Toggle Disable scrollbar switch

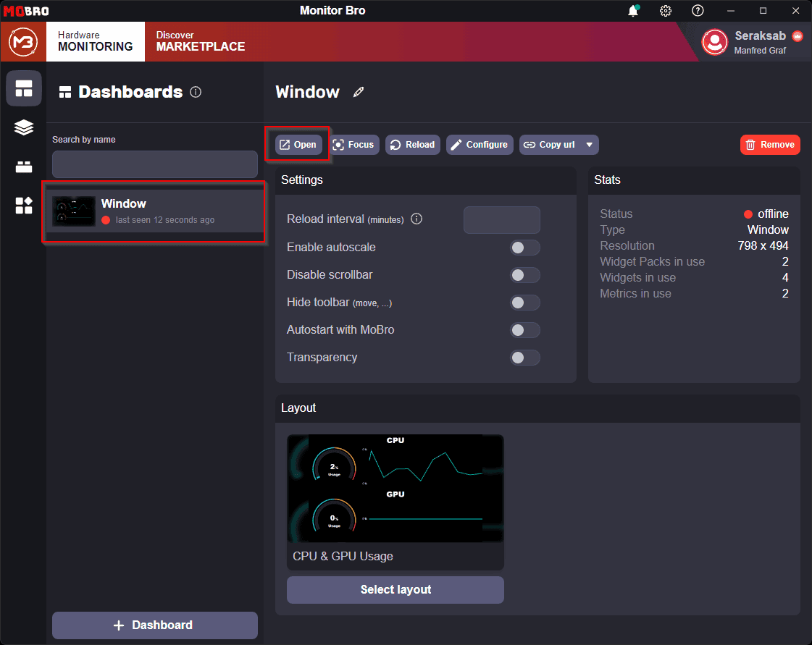(x=524, y=275)
